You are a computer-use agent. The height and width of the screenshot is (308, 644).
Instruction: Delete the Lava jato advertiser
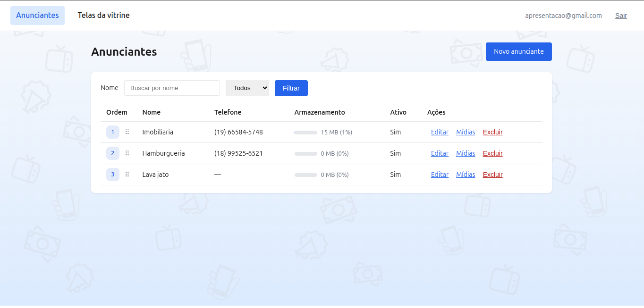point(492,175)
